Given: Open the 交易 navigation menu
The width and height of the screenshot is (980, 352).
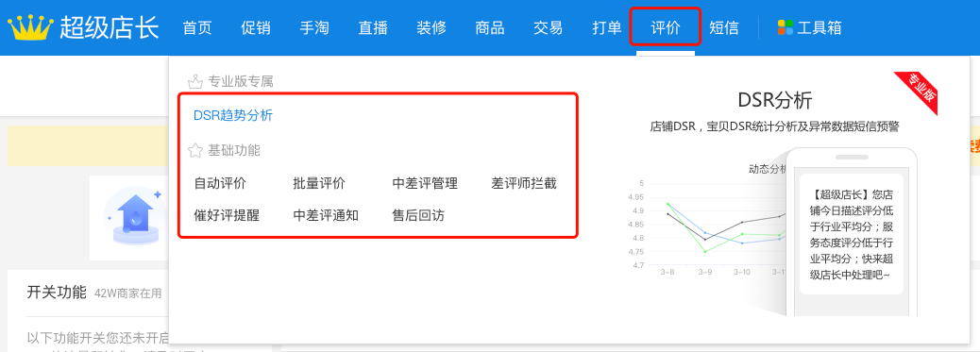Looking at the screenshot, I should click(549, 27).
